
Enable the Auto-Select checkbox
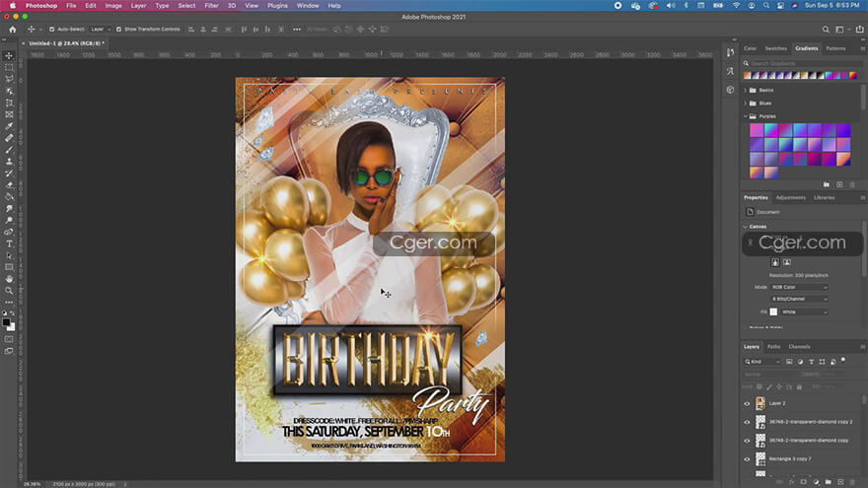point(51,30)
